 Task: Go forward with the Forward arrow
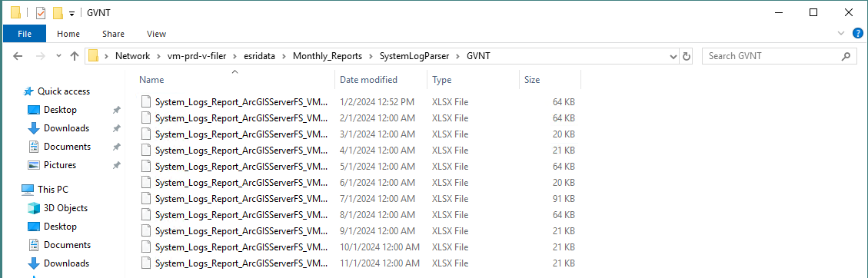(x=40, y=56)
